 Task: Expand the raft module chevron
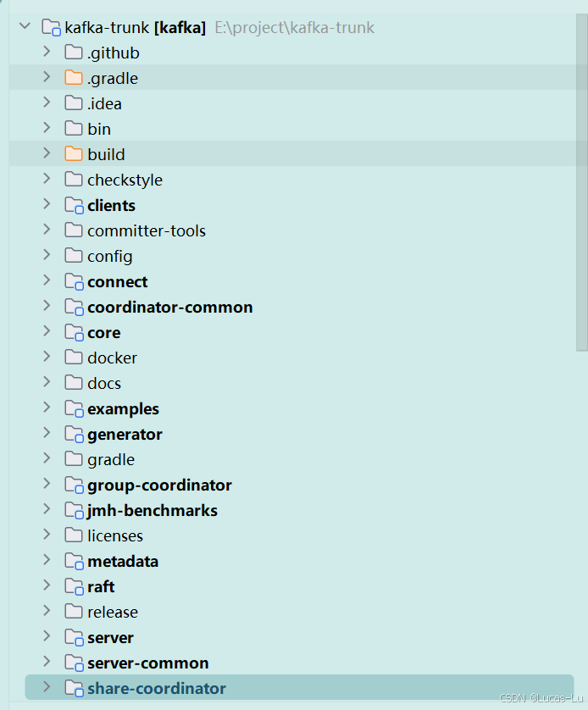coord(47,585)
